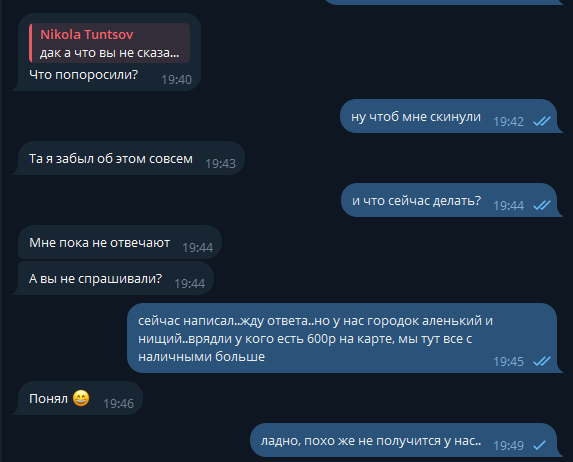Click the 'Понял' message bubble
Screen dimensions: 573x462
click(77, 398)
